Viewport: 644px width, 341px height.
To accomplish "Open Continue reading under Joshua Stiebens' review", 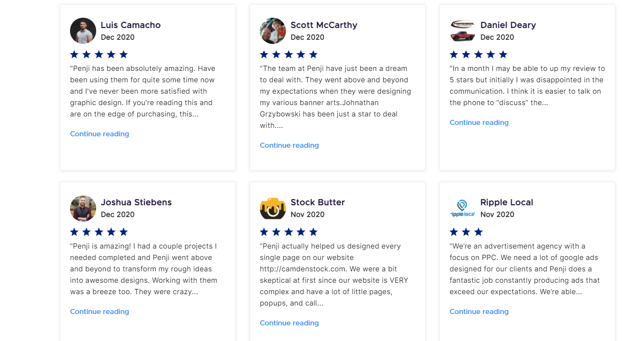I will point(100,311).
